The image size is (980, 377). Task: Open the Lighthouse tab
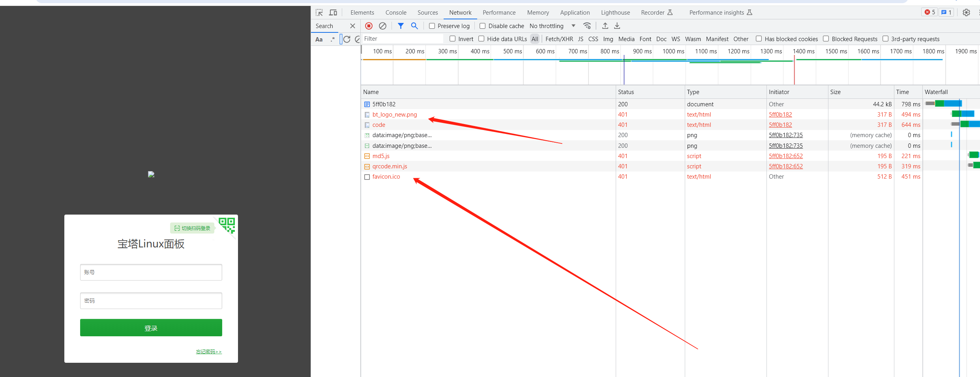(615, 13)
